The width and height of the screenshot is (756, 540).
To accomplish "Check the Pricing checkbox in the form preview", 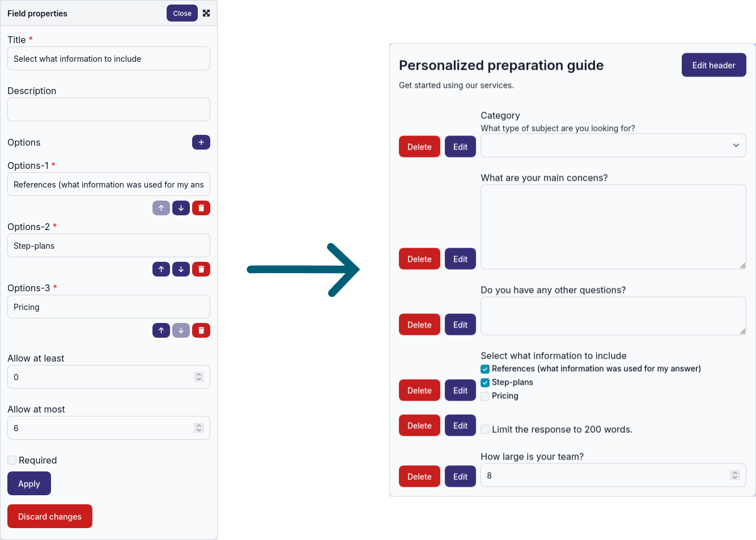I will point(485,396).
